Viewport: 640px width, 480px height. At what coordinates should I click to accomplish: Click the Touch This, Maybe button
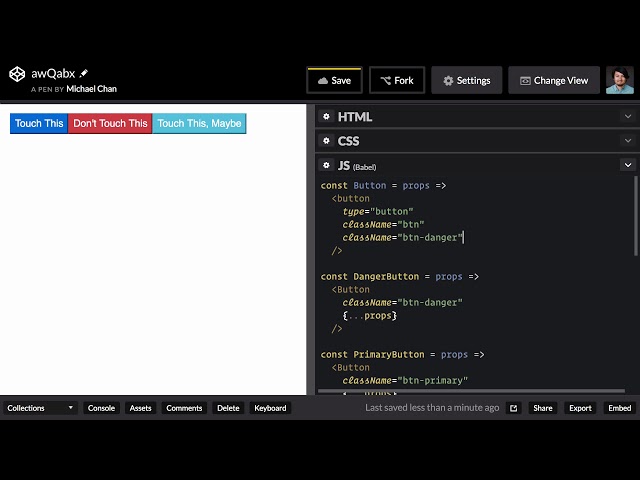point(199,123)
